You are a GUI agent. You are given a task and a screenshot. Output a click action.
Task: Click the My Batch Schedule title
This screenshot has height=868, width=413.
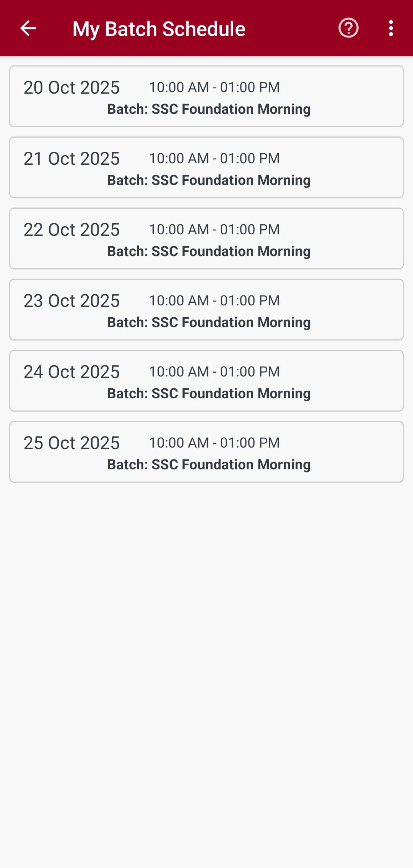click(159, 29)
